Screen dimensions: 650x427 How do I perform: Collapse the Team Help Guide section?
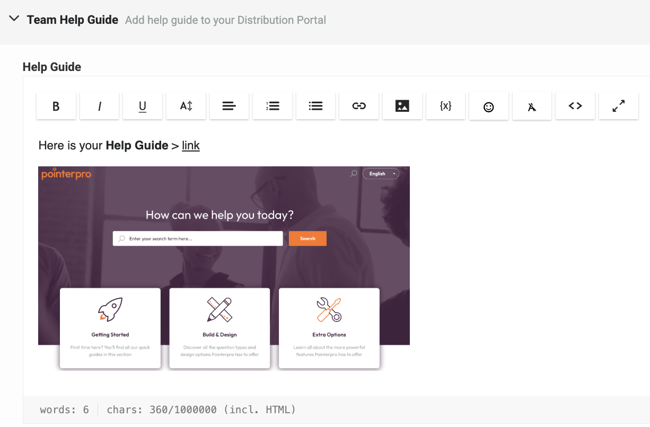[14, 19]
